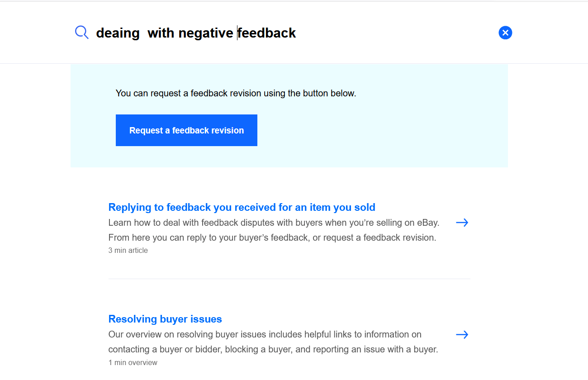
Task: Click the magnifying glass search icon
Action: click(82, 33)
